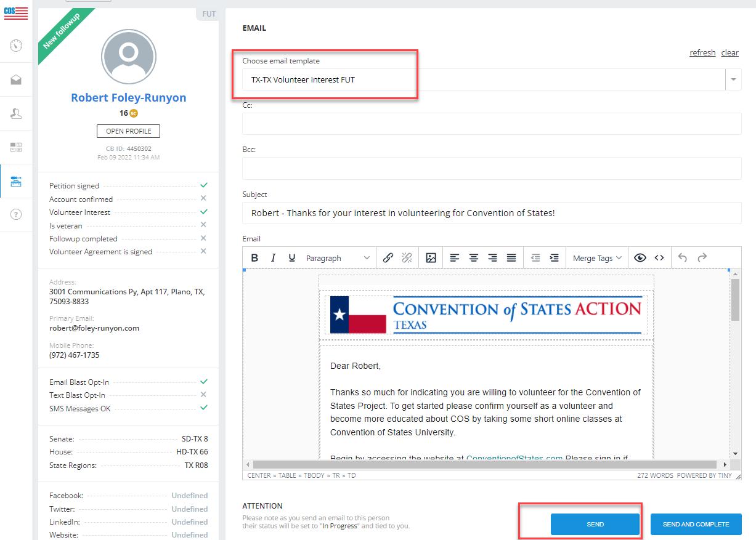The image size is (756, 540).
Task: Toggle bold formatting
Action: (254, 258)
